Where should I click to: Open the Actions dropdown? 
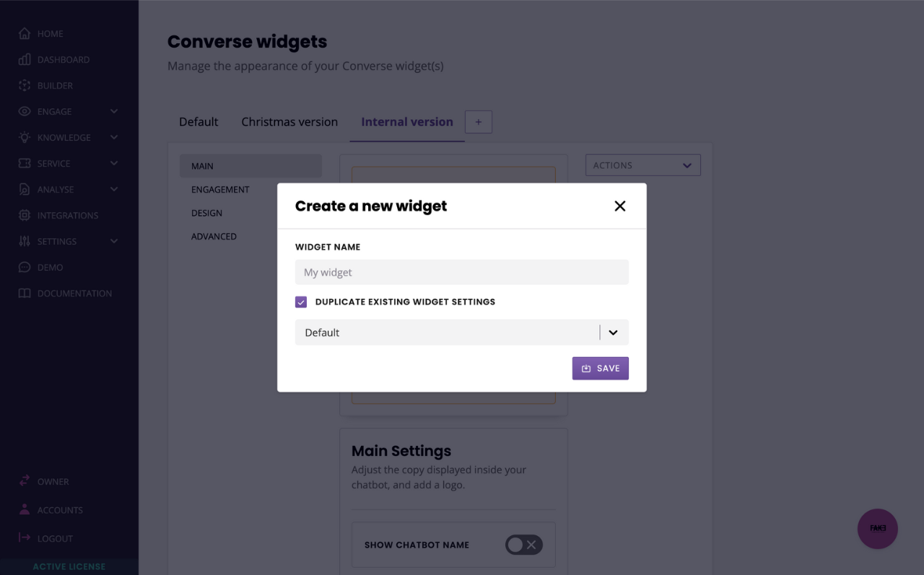point(643,165)
